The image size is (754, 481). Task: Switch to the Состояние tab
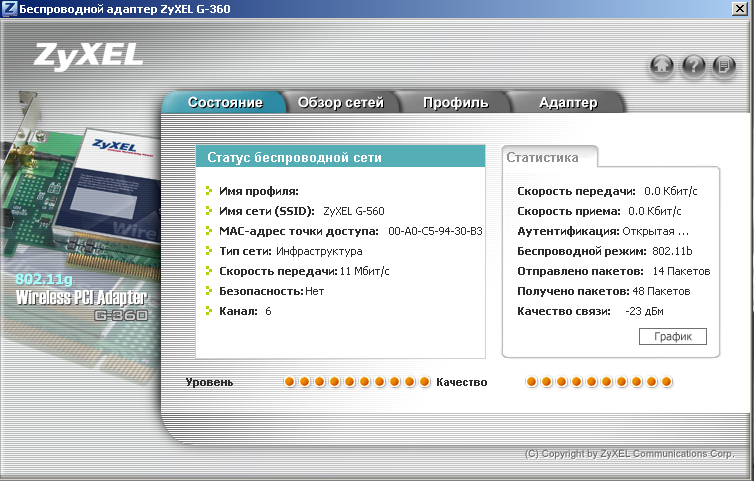225,102
